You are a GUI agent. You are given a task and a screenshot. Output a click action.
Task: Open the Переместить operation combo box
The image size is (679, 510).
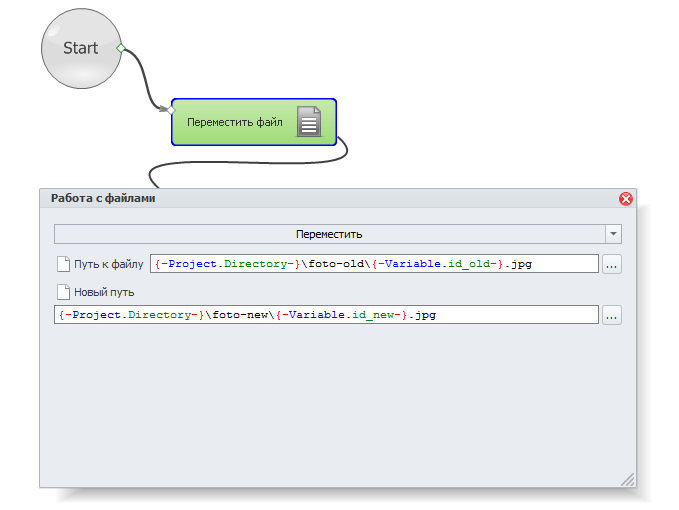[x=329, y=234]
